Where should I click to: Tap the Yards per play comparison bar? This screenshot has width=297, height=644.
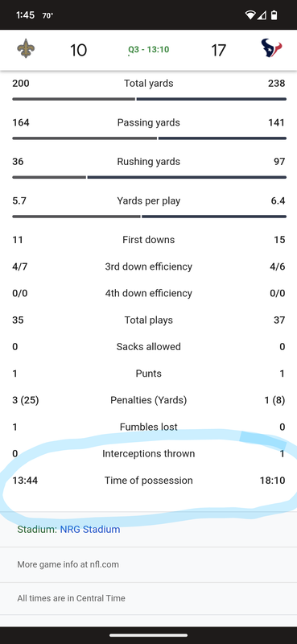click(x=149, y=216)
